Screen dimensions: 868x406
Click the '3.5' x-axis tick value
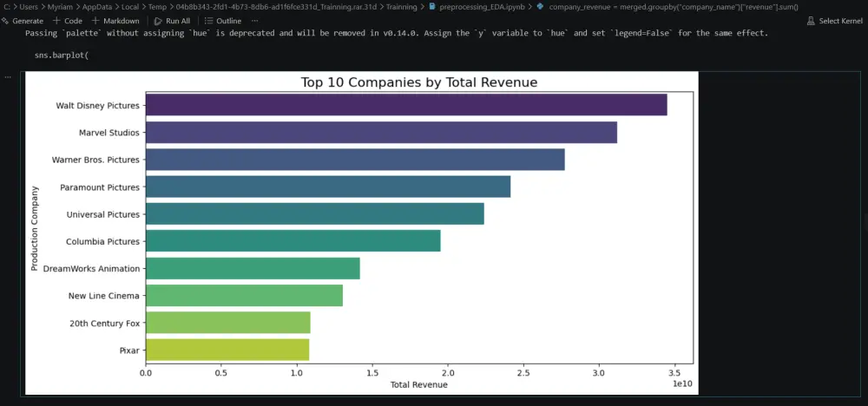[x=674, y=373]
